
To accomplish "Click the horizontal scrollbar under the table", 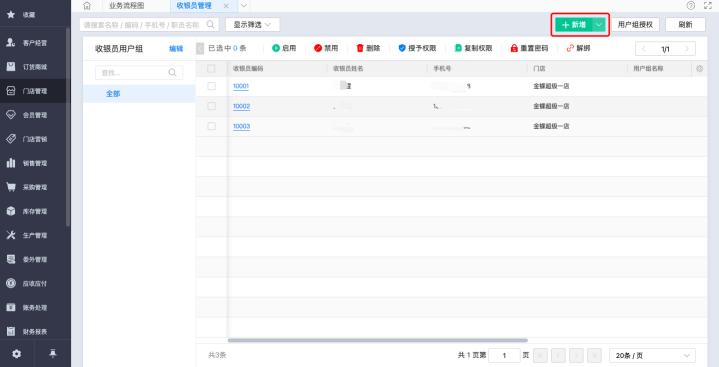I will [378, 340].
